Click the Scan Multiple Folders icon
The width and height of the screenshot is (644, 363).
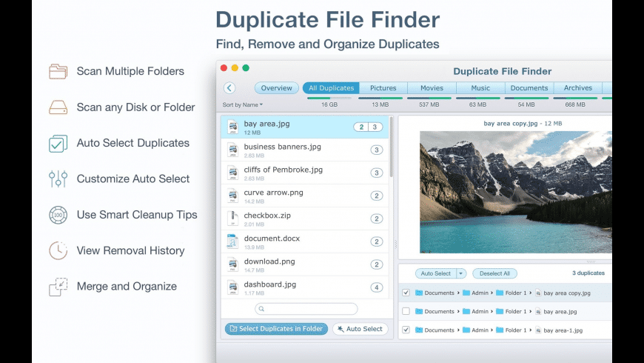coord(58,71)
